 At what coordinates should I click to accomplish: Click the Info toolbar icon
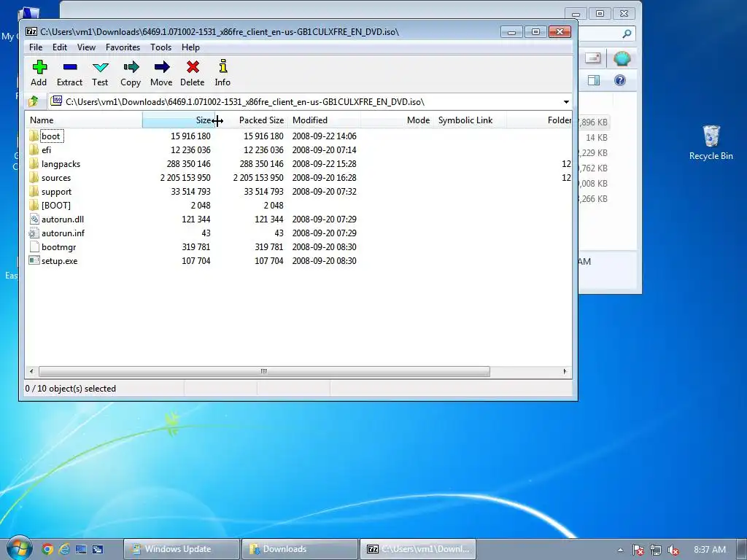[x=222, y=66]
